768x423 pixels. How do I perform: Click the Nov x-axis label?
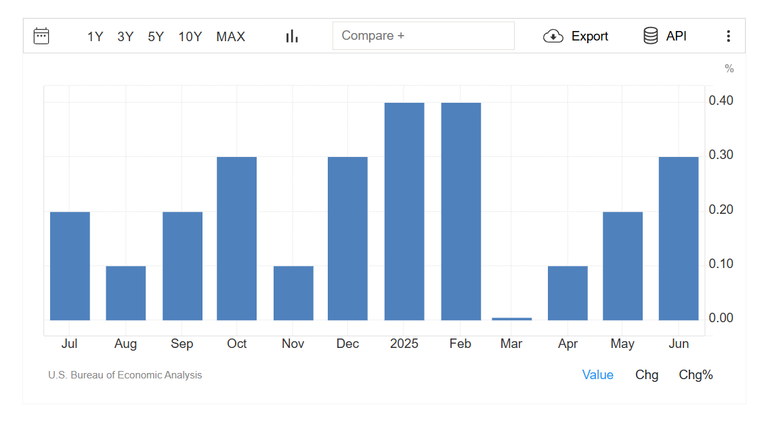pyautogui.click(x=293, y=344)
